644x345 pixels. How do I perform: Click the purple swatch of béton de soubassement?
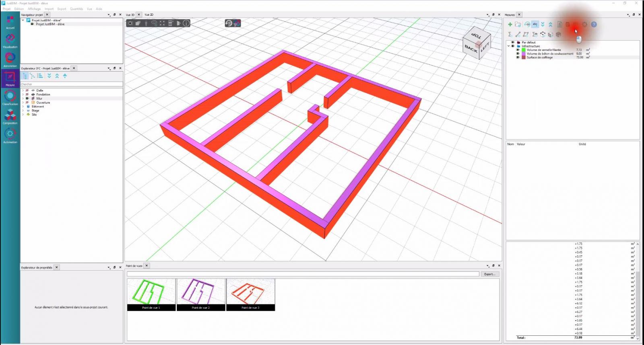[524, 54]
